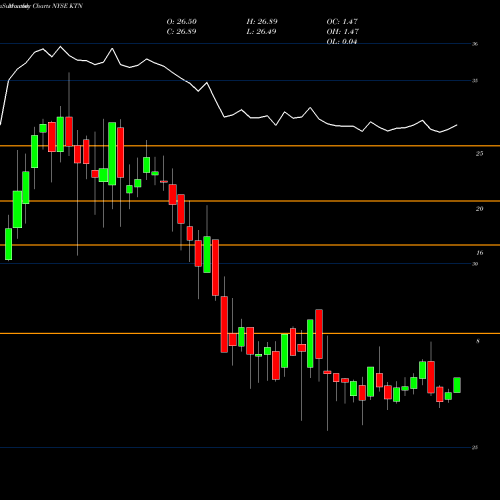Select the open value 'O: 26.50'
The width and height of the screenshot is (500, 500).
pos(182,22)
